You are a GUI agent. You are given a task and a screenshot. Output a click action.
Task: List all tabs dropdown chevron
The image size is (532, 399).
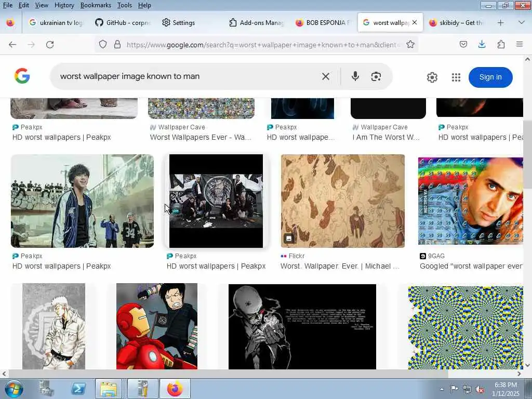point(522,22)
